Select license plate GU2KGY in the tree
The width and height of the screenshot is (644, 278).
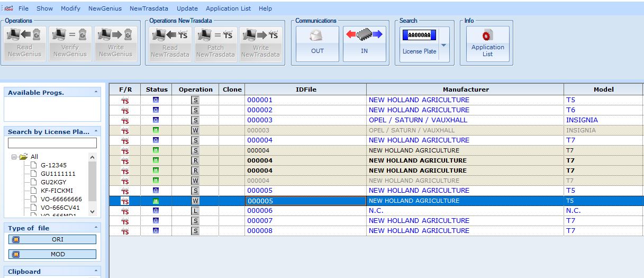[x=53, y=182]
